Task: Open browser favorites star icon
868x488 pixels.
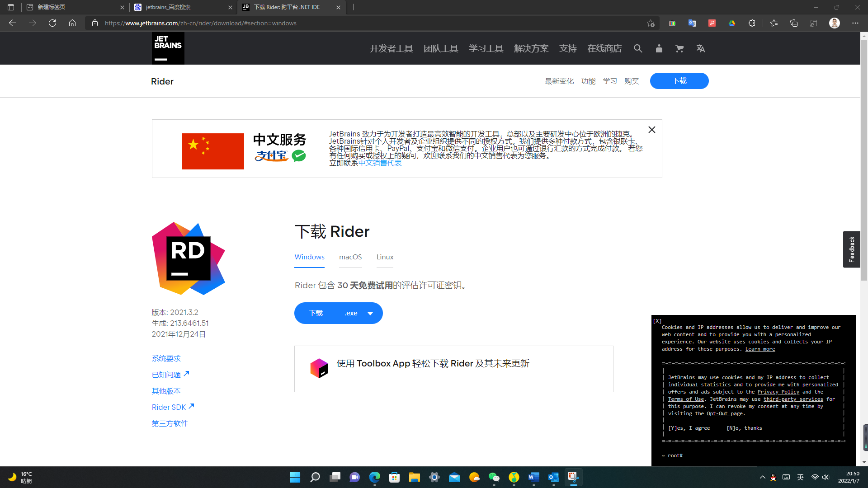Action: (x=774, y=23)
